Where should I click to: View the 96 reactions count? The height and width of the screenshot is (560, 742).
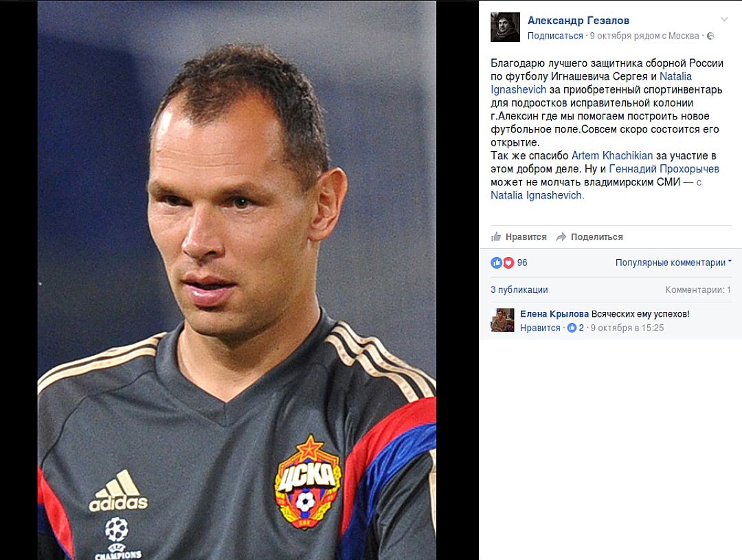tap(522, 262)
